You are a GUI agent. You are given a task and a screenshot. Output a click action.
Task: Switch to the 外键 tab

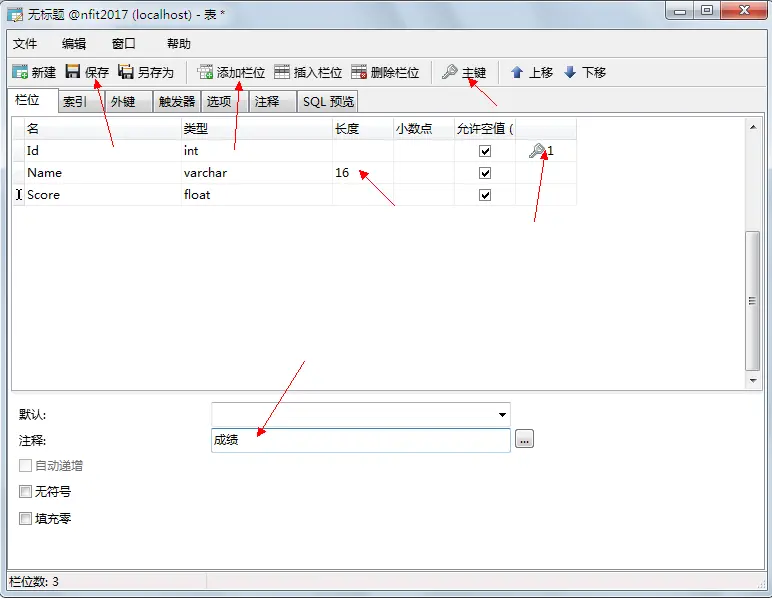tap(129, 102)
